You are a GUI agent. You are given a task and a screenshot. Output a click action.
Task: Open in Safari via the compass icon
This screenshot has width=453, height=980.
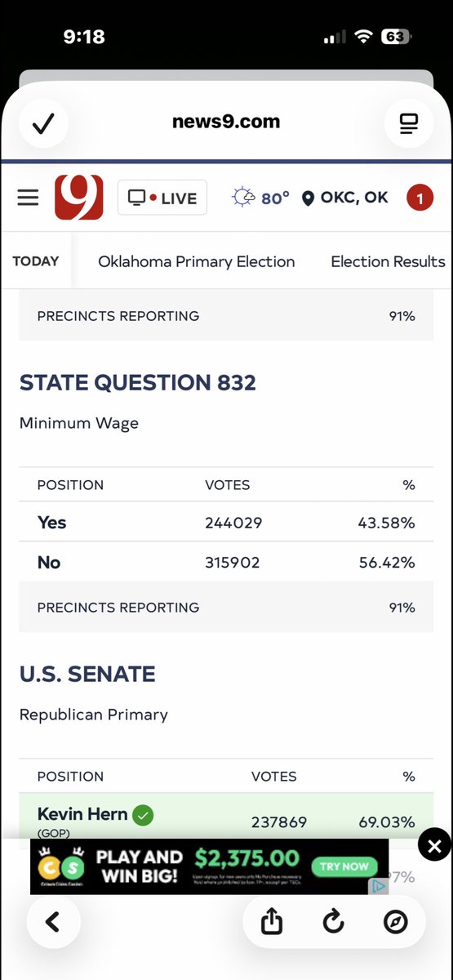pos(395,922)
